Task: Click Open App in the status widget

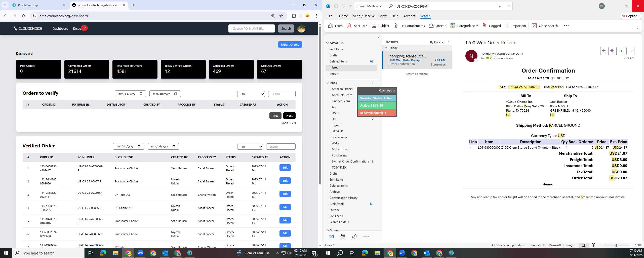Action: click(387, 90)
